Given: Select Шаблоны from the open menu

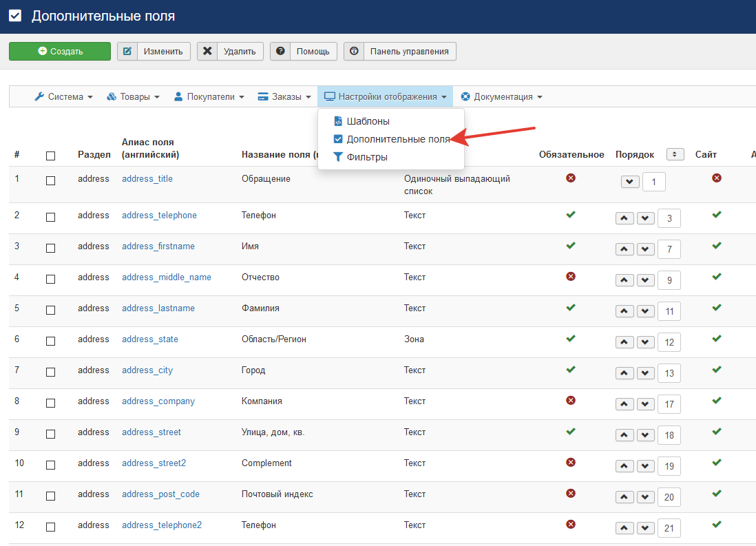Looking at the screenshot, I should (x=368, y=121).
